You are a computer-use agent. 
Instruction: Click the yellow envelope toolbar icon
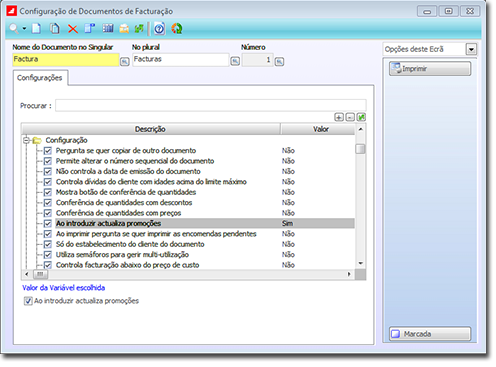point(124,29)
